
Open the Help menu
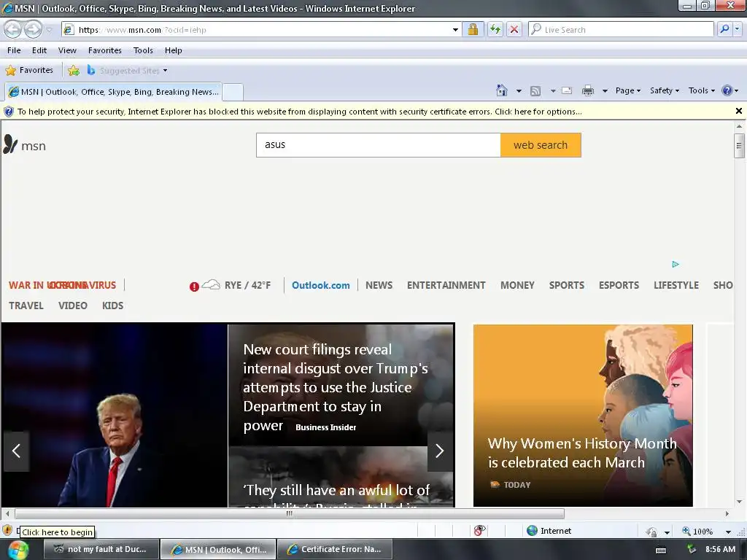174,50
